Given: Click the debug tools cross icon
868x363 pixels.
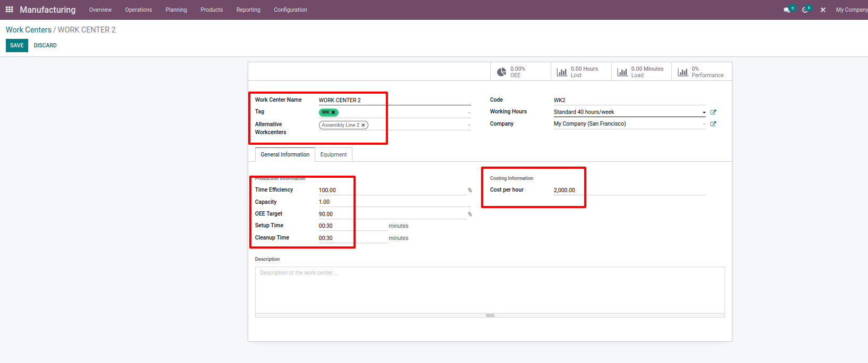Looking at the screenshot, I should click(x=823, y=10).
